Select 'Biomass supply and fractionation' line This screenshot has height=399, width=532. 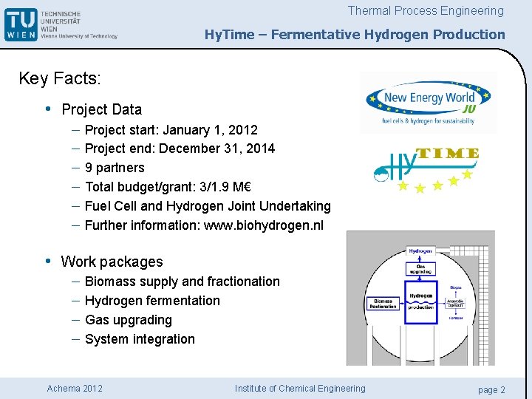point(183,282)
